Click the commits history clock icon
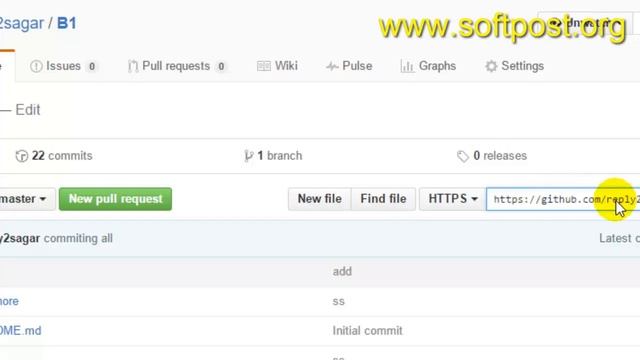Screen dimensions: 640x360 22,156
